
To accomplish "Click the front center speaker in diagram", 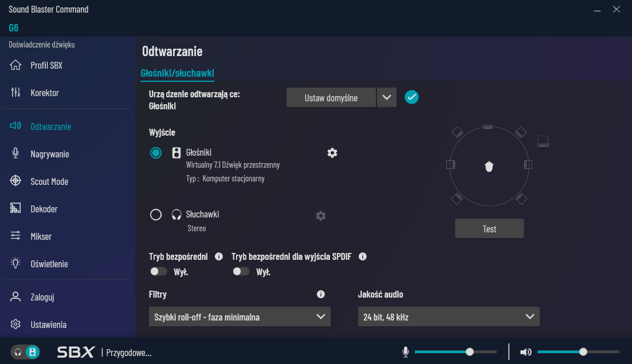I will point(488,127).
